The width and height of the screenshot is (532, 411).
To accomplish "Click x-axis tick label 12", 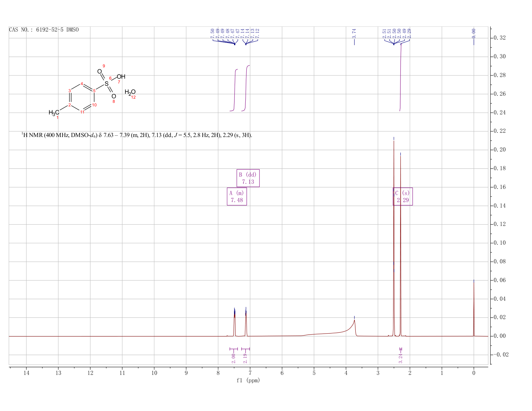I will pyautogui.click(x=90, y=373).
